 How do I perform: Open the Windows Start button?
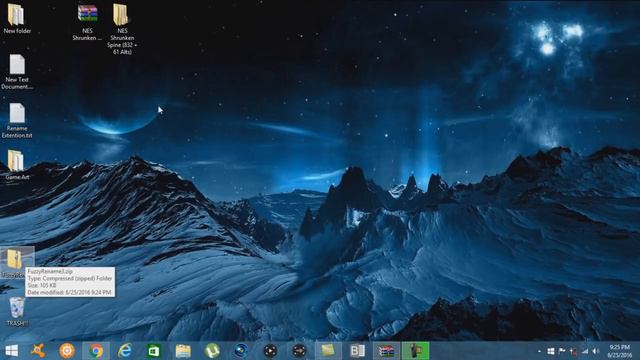pos(12,351)
